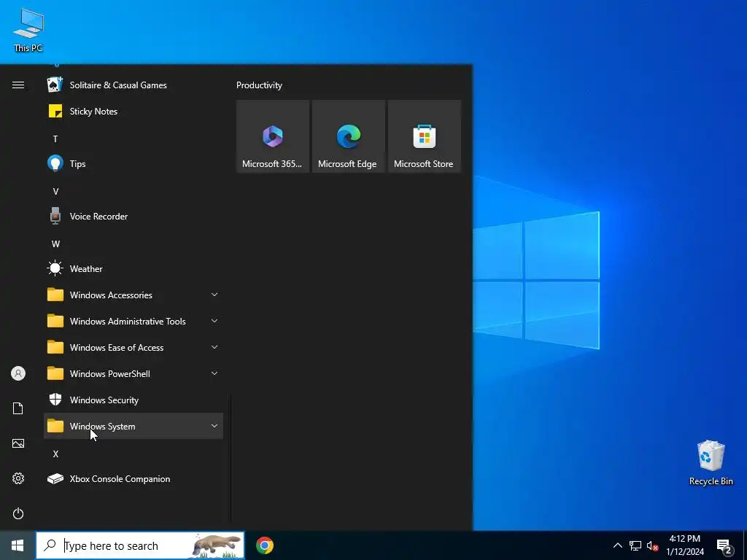747x560 pixels.
Task: Select the This PC desktop icon
Action: (28, 31)
